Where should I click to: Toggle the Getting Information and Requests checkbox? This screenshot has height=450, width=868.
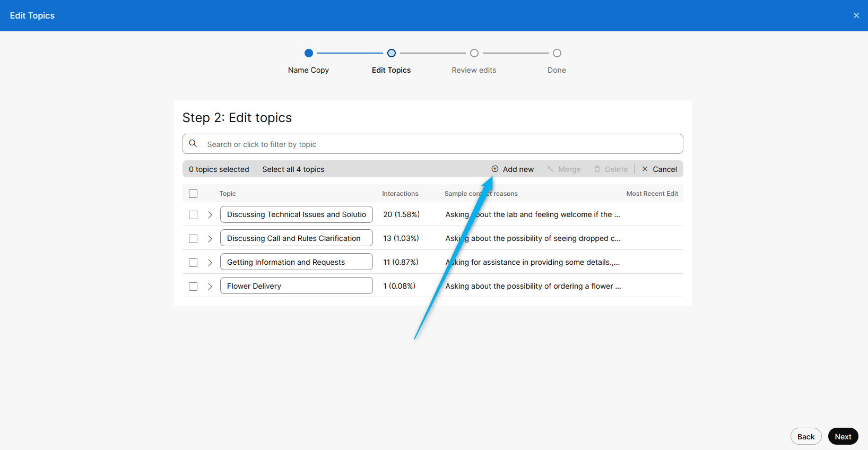tap(193, 263)
